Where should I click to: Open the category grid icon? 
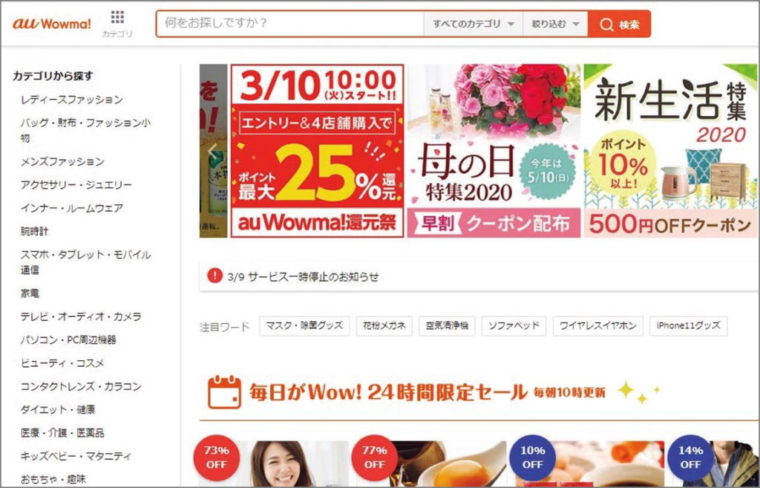point(117,18)
